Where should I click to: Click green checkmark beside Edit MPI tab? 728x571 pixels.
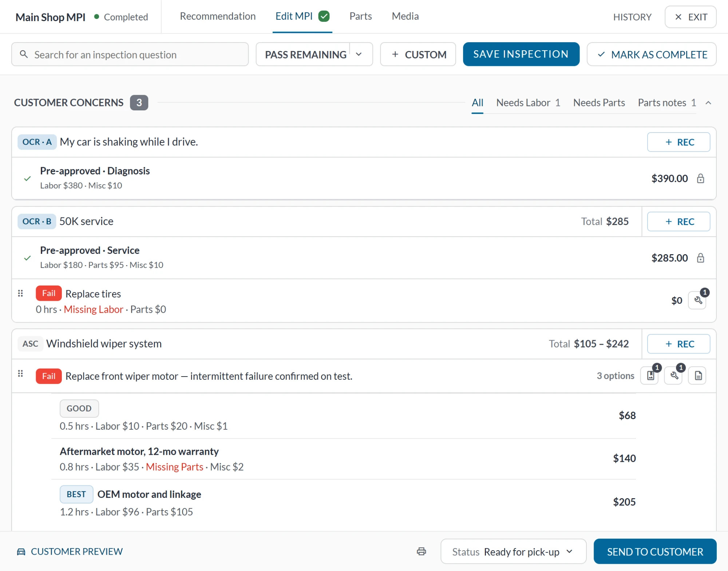(x=324, y=16)
